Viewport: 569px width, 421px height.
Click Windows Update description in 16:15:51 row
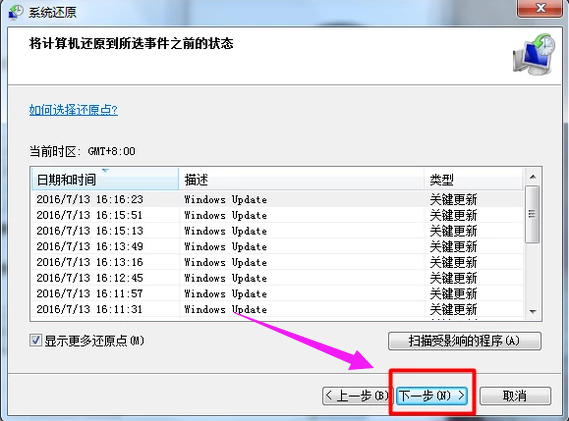pyautogui.click(x=225, y=215)
